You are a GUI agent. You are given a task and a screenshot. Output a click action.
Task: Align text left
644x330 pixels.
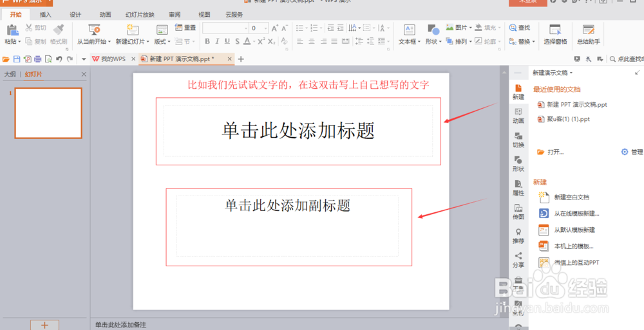pos(300,41)
